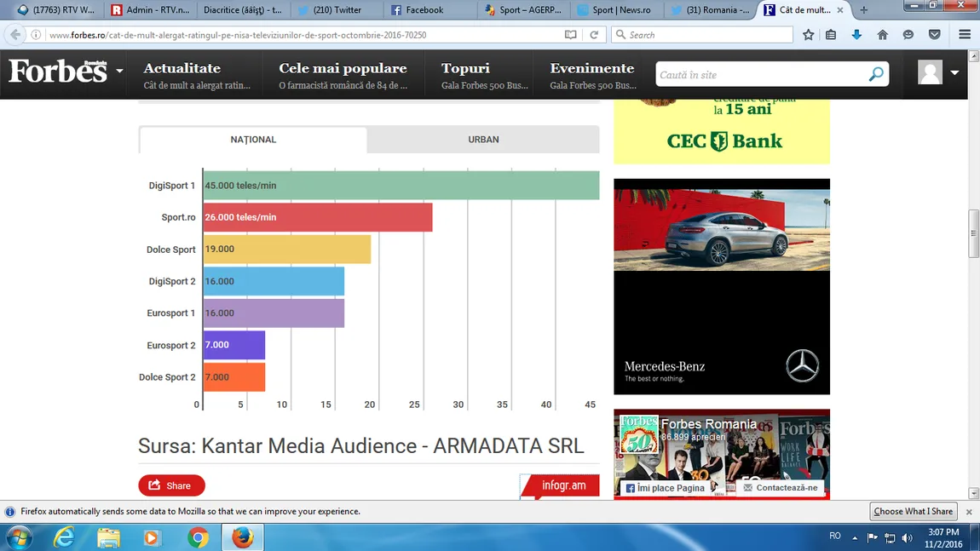
Task: Click the Firefox Search box
Action: (702, 35)
